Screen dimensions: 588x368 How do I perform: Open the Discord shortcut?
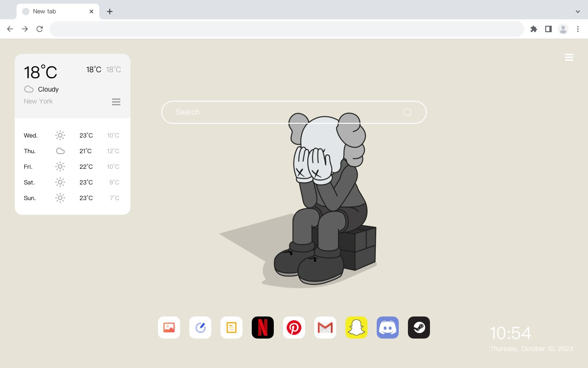388,328
